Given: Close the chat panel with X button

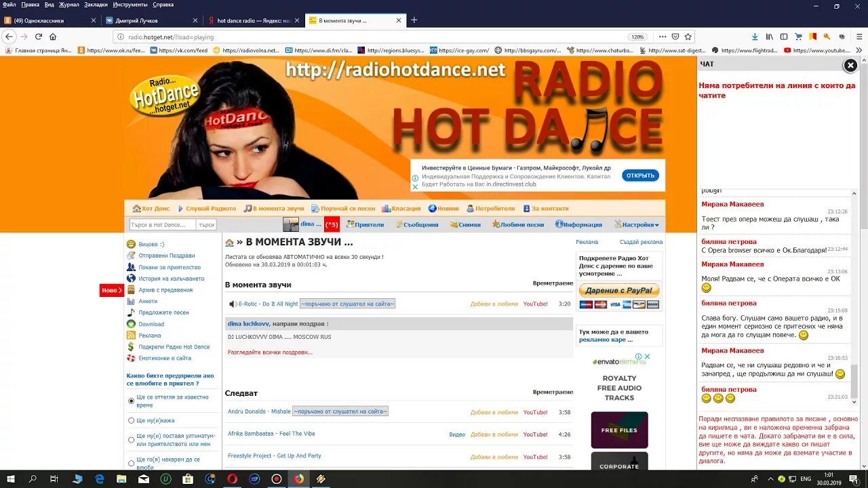Looking at the screenshot, I should [x=850, y=65].
